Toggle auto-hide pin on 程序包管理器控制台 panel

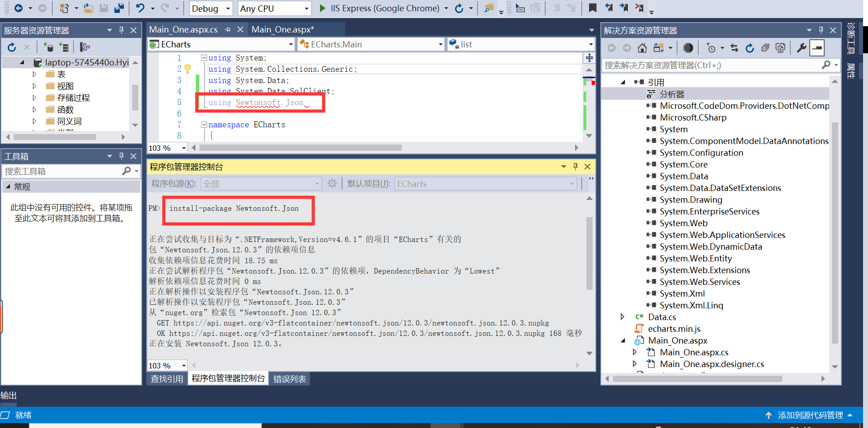[x=575, y=167]
